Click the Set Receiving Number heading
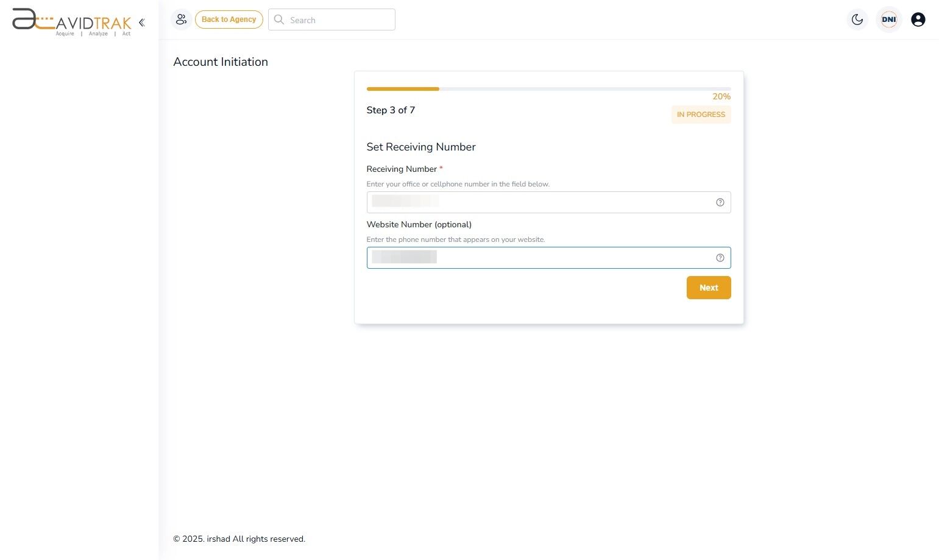 click(421, 147)
